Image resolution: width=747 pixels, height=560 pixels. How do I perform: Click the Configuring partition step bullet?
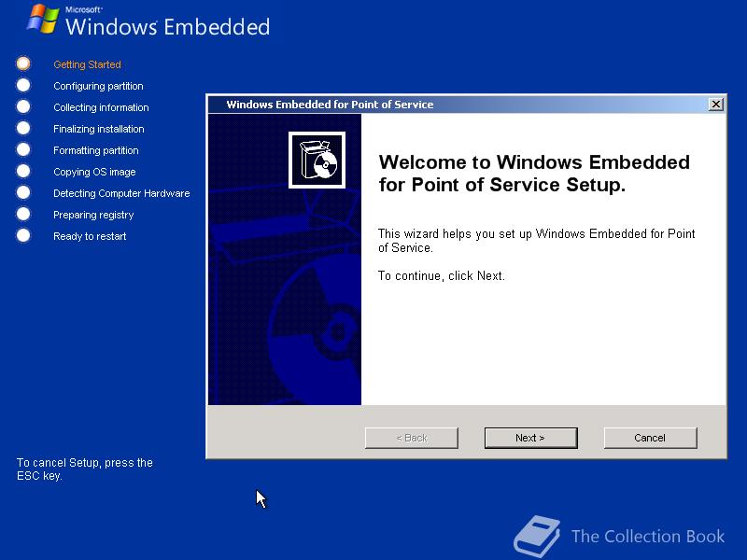(22, 85)
